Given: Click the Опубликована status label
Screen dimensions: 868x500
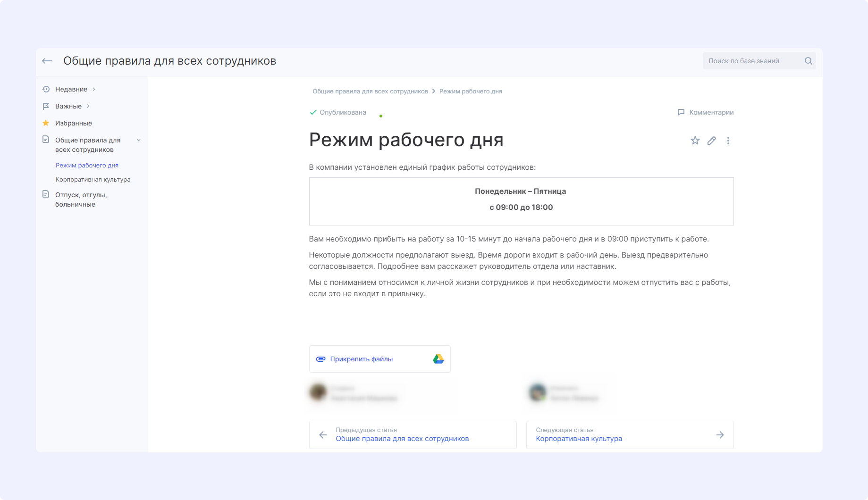Looking at the screenshot, I should coord(343,112).
